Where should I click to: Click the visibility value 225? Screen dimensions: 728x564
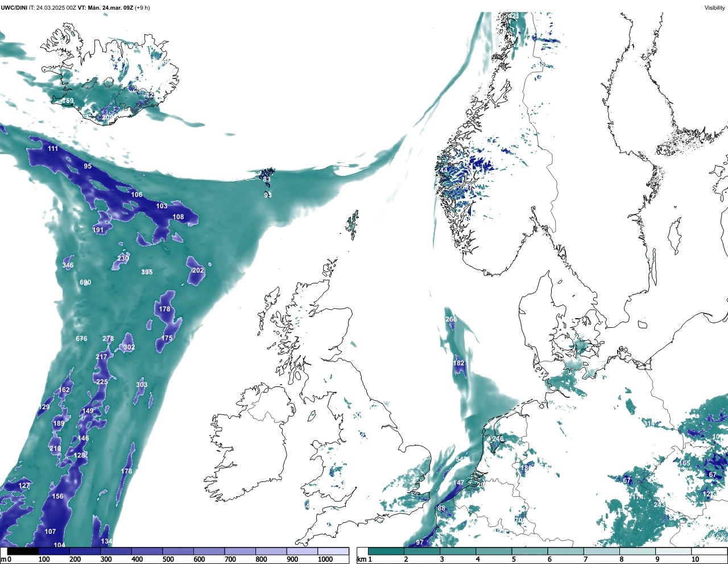pos(102,382)
